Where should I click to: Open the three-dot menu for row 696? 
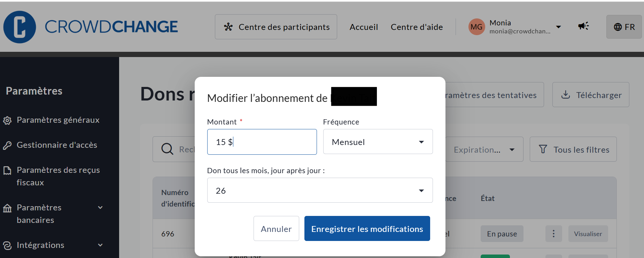[x=553, y=234]
